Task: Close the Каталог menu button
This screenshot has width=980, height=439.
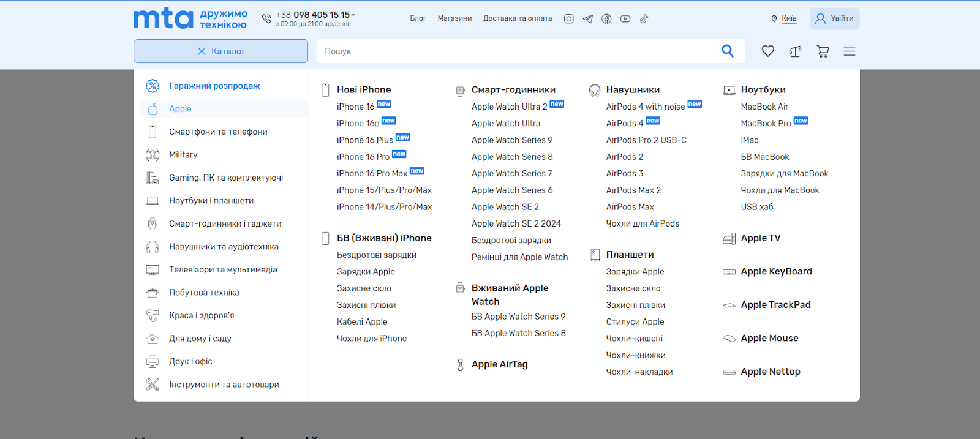Action: click(x=221, y=51)
